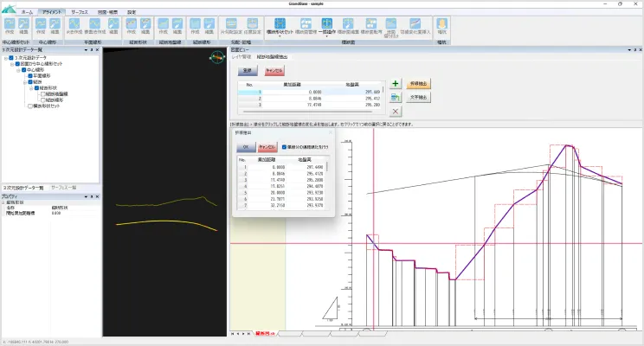Check the 横断形状セット tree checkbox

click(x=30, y=106)
